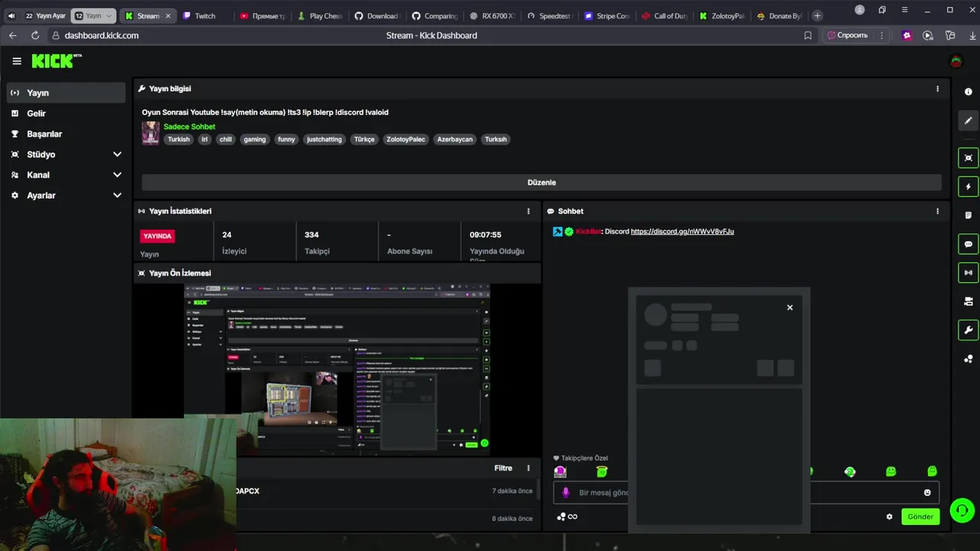Click the dots and infinity icon below the chat input
The height and width of the screenshot is (551, 980).
coord(567,517)
